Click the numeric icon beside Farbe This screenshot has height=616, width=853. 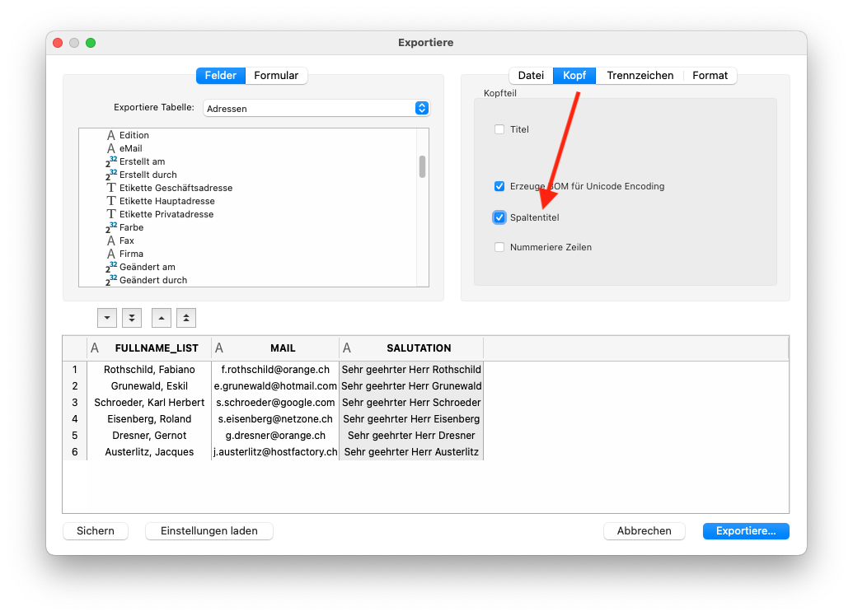point(111,227)
